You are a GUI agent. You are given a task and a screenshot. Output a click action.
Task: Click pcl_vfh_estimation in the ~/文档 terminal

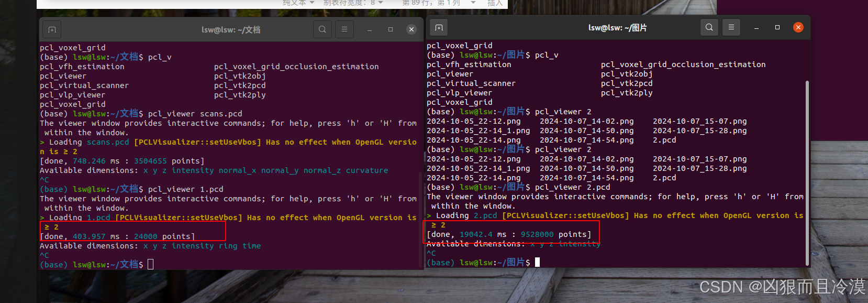[x=82, y=67]
